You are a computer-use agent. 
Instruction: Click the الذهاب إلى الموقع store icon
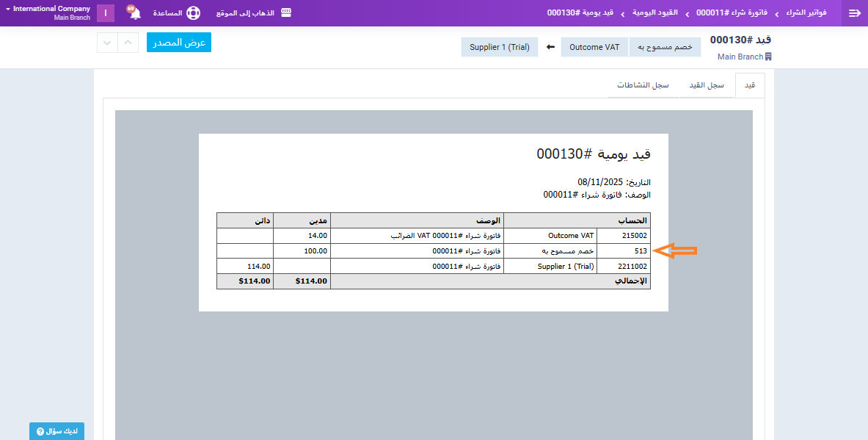[x=286, y=13]
